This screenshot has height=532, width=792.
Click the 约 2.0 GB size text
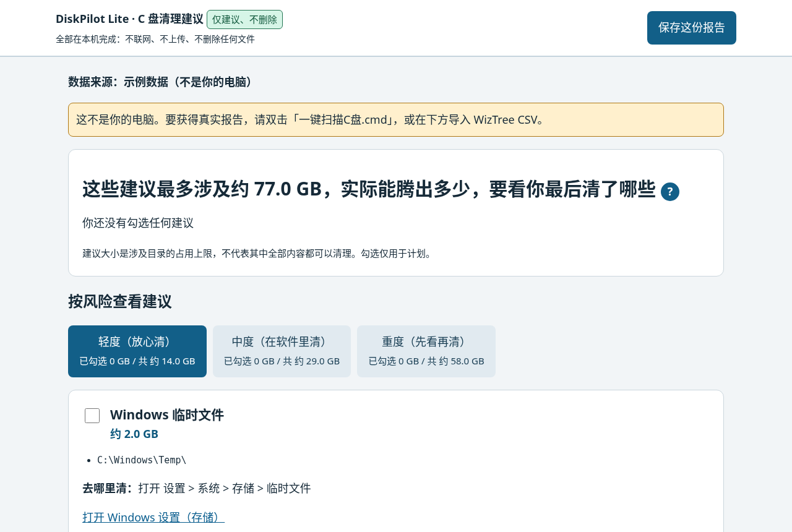point(134,434)
